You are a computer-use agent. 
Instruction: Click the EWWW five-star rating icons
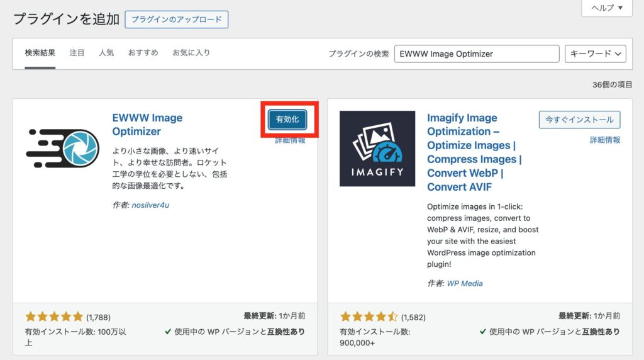pyautogui.click(x=54, y=317)
